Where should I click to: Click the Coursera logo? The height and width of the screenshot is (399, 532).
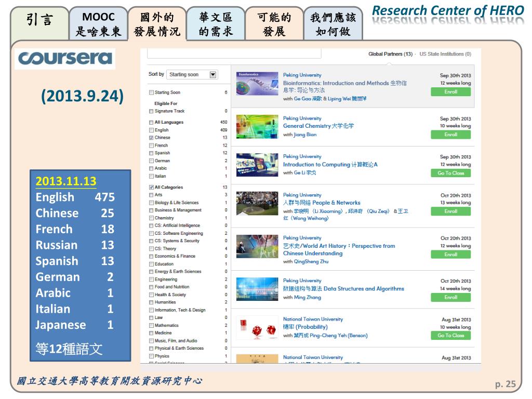65,58
